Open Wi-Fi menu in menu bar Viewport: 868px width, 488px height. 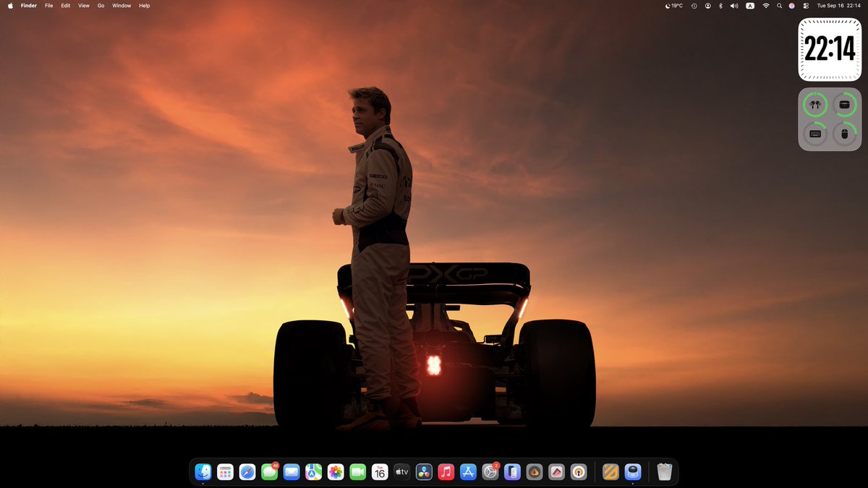765,5
